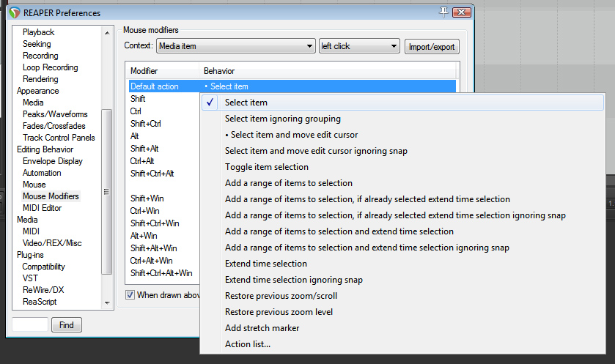This screenshot has width=615, height=364.
Task: Select the MIDI page under Media
Action: pos(31,231)
